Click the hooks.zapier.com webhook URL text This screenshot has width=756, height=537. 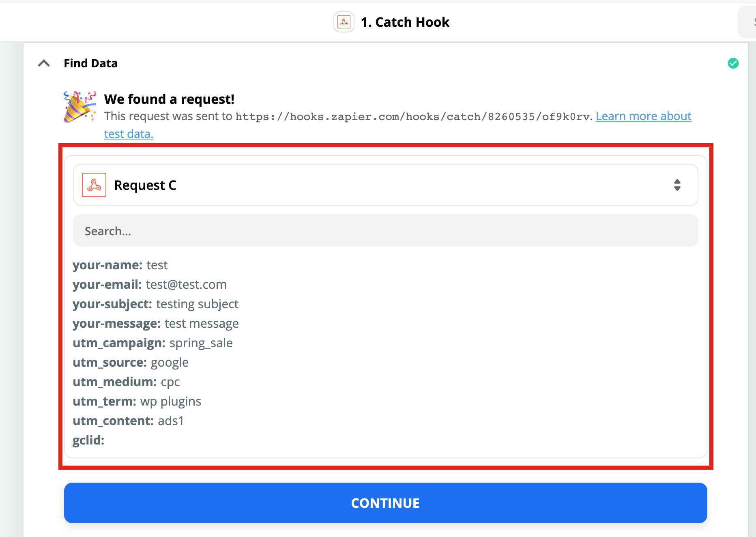(412, 117)
